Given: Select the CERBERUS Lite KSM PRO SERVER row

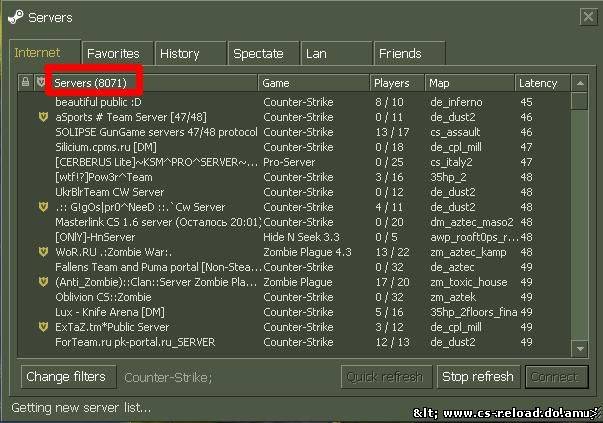Looking at the screenshot, I should point(294,162).
